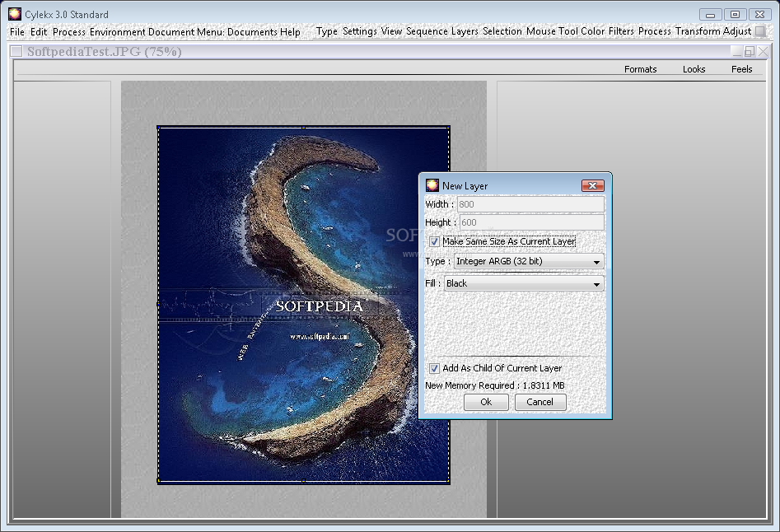780x532 pixels.
Task: Close the New Layer dialog with red X
Action: pos(592,186)
